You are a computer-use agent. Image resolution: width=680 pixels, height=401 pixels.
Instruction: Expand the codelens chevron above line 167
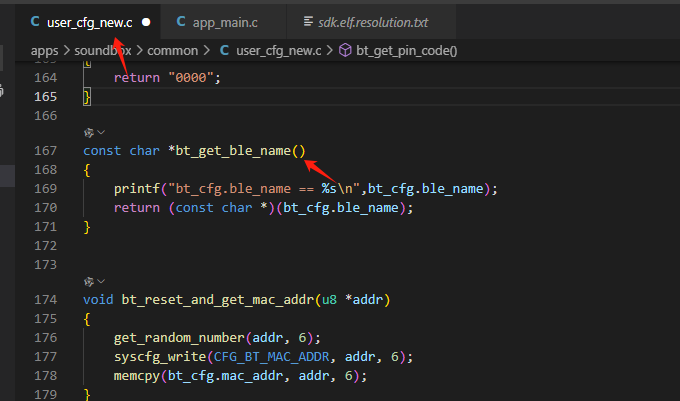(x=101, y=132)
